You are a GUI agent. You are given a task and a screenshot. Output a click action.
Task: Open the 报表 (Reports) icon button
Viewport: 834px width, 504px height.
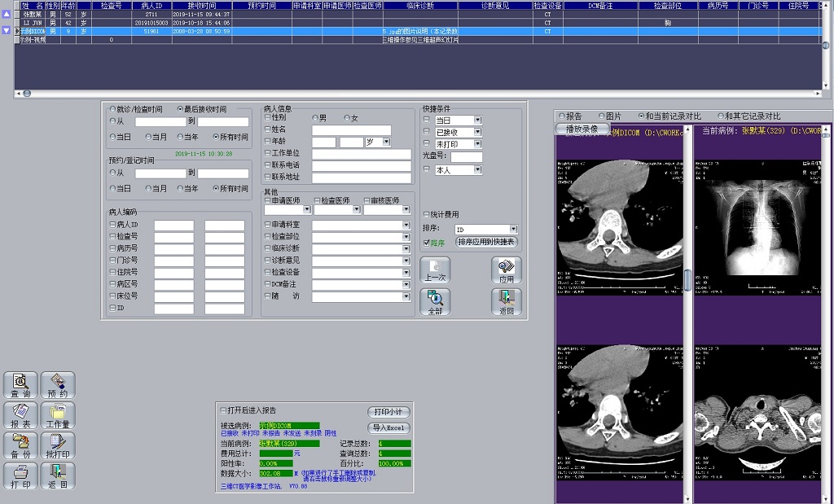(x=21, y=416)
